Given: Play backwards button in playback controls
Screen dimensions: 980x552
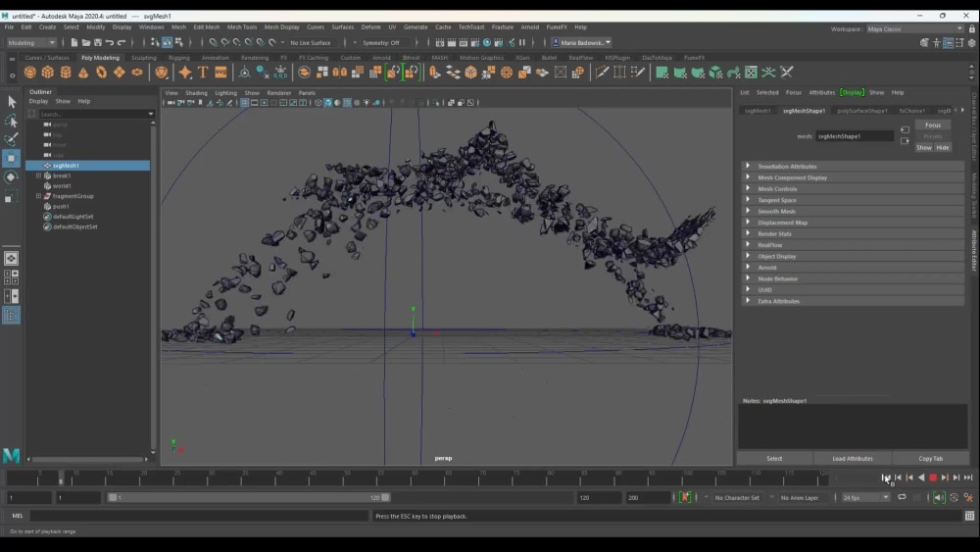Looking at the screenshot, I should (x=921, y=477).
